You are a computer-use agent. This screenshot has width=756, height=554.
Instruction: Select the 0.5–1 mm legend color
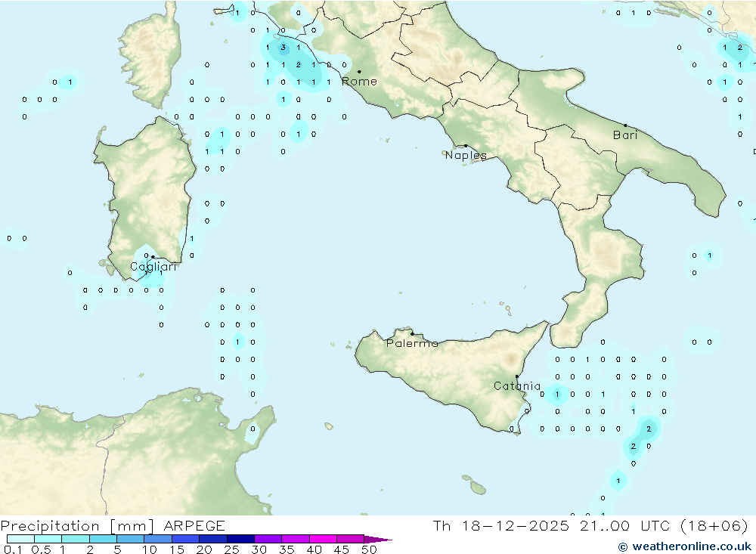click(48, 539)
